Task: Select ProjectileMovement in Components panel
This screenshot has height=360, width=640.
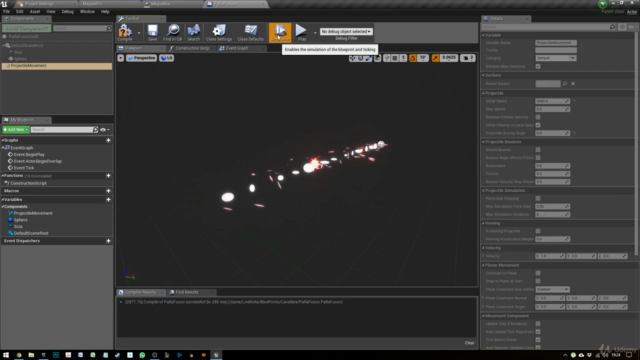Action: [57, 66]
